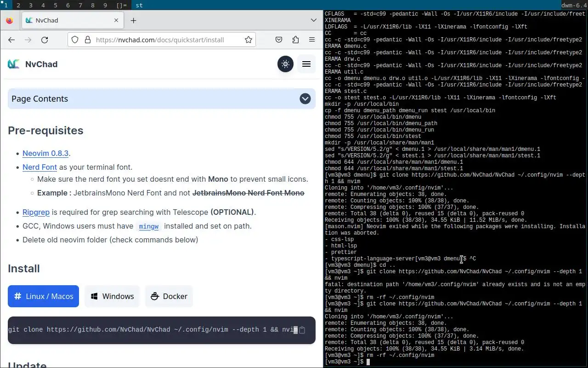
Task: Click 'Delete old neovim folder' list item
Action: click(110, 240)
